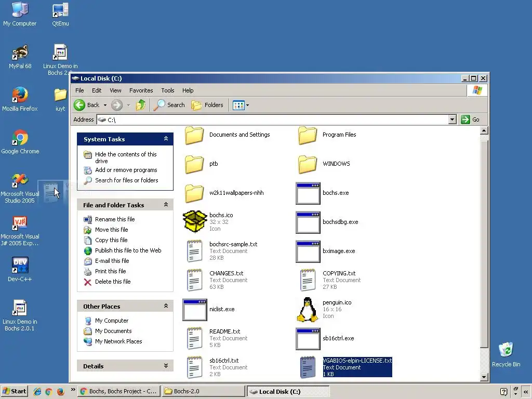The width and height of the screenshot is (532, 399).
Task: Click Search for files or folders
Action: [x=127, y=180]
